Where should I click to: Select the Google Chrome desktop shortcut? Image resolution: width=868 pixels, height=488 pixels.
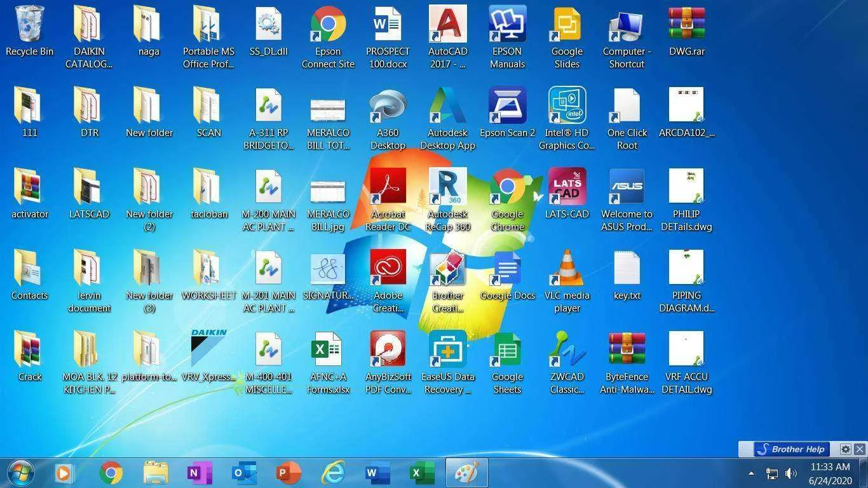point(507,200)
